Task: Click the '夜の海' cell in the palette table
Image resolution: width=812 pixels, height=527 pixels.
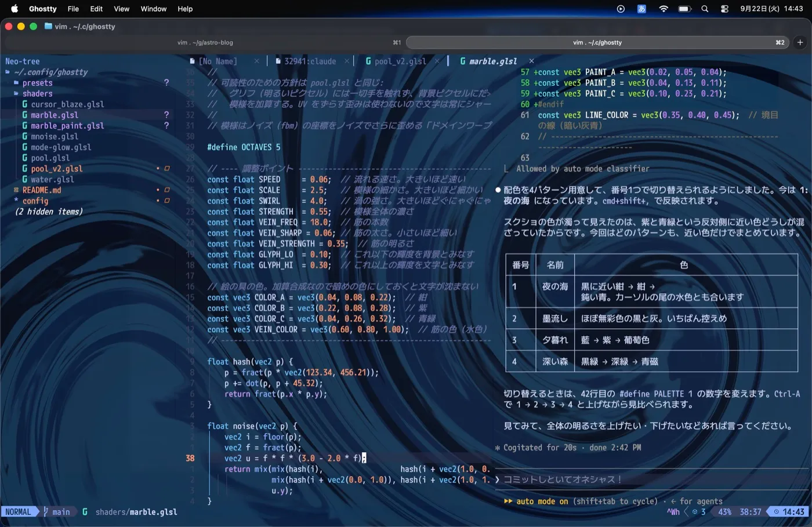Action: coord(555,286)
